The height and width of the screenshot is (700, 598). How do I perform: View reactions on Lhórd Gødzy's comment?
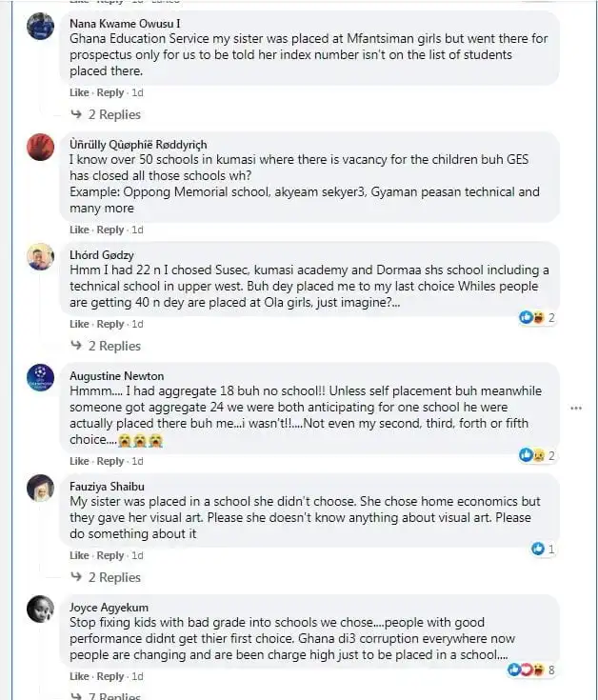537,317
